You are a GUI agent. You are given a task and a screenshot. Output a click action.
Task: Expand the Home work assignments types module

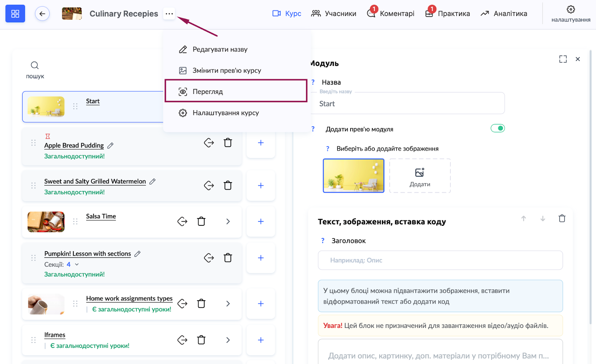click(228, 304)
